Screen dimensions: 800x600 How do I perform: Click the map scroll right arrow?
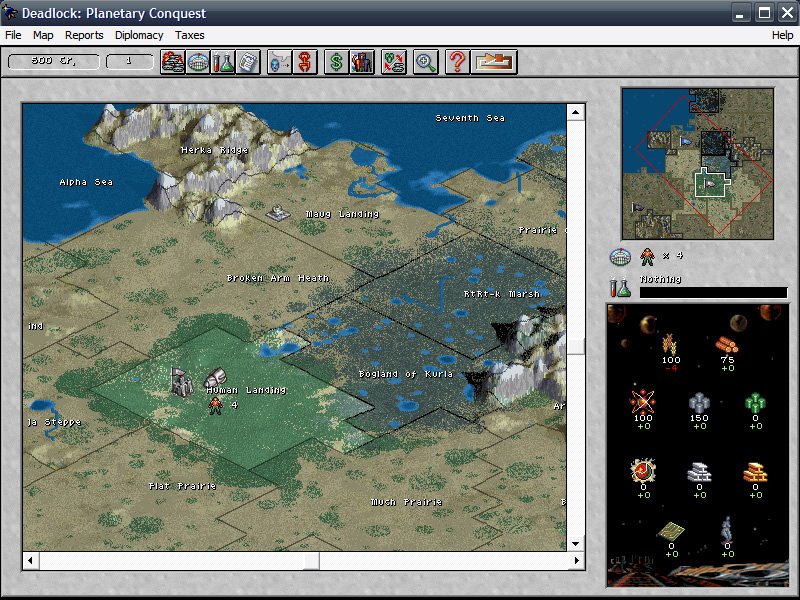(576, 561)
